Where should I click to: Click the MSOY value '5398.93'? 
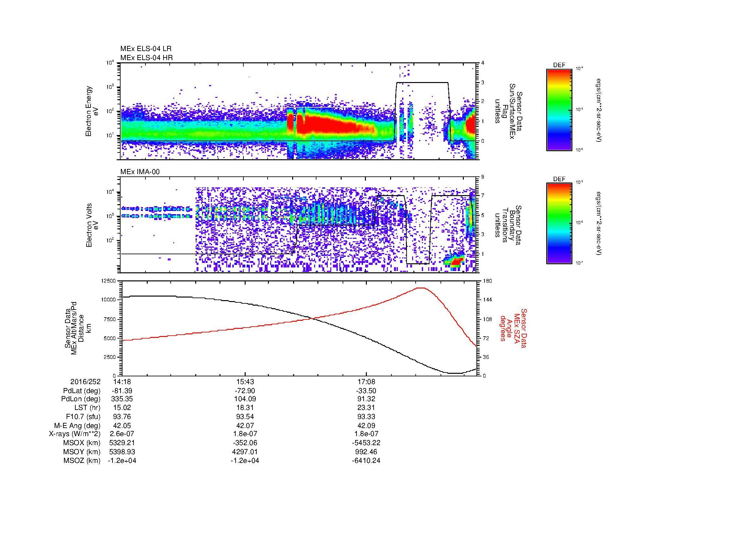pos(122,452)
